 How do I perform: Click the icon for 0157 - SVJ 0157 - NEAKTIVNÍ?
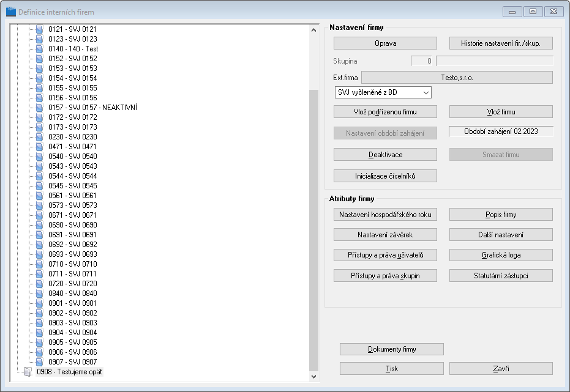[x=39, y=108]
